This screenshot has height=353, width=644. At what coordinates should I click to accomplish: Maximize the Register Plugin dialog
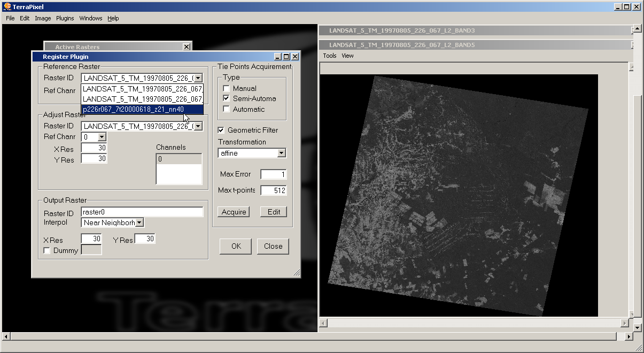(286, 57)
